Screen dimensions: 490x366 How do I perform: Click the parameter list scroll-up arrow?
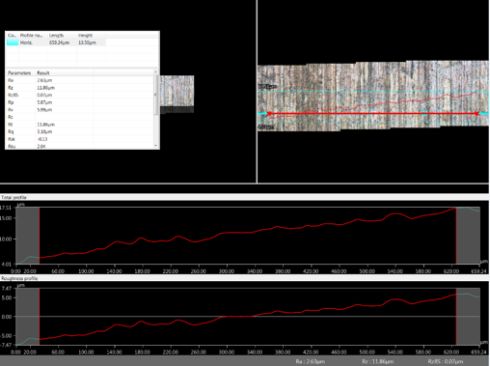click(156, 72)
